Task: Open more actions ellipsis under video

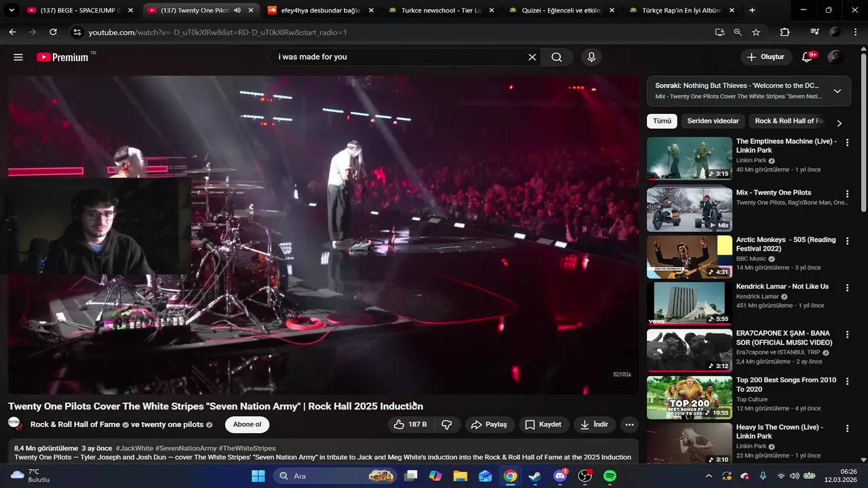Action: pyautogui.click(x=629, y=424)
